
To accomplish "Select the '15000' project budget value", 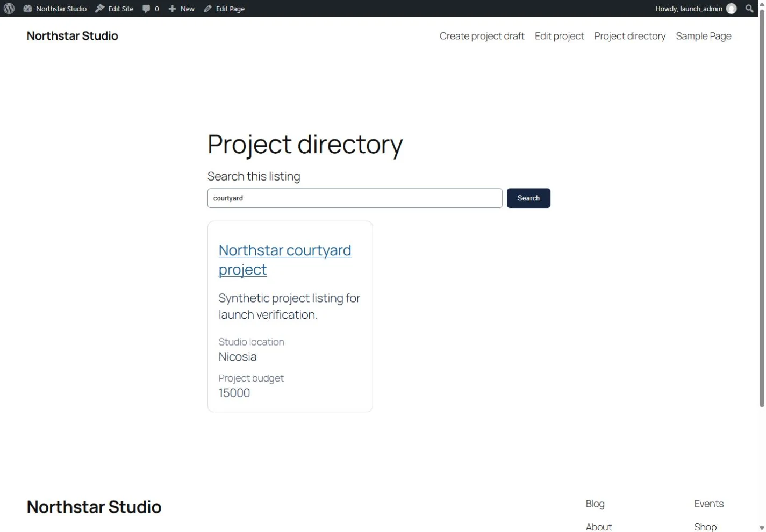I will 234,393.
